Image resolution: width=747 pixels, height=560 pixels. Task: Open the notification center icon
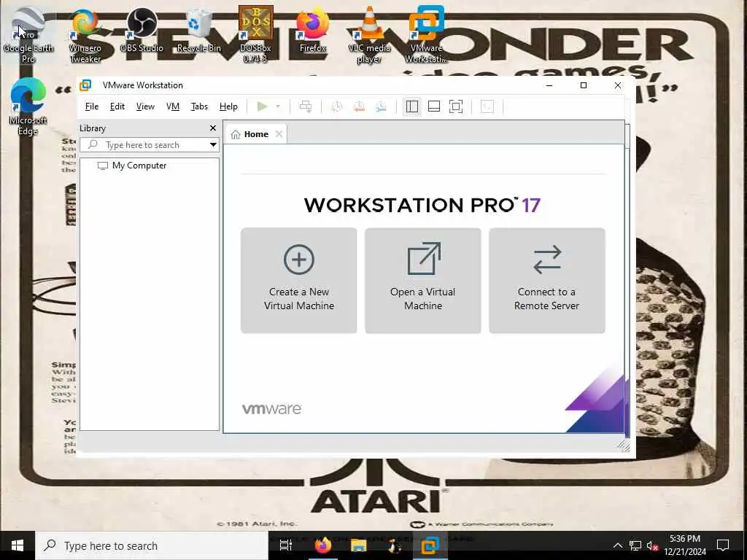[723, 545]
